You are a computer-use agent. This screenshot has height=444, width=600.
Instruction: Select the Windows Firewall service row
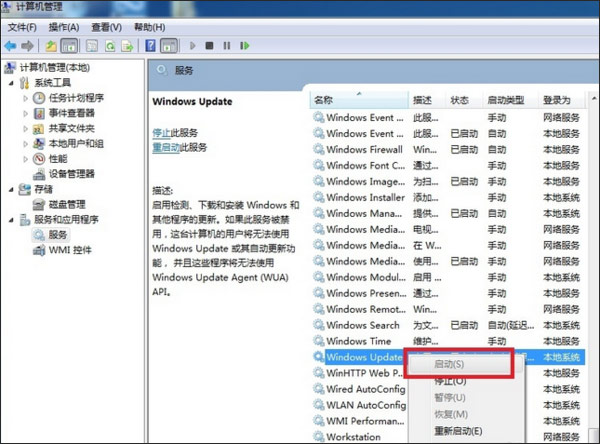[448, 149]
